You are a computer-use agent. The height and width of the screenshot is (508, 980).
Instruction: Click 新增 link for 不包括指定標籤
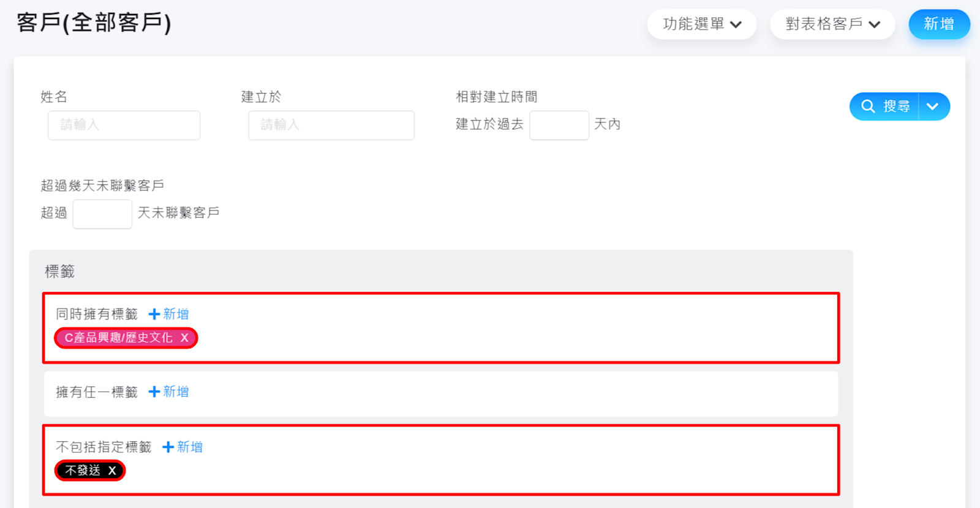pyautogui.click(x=190, y=447)
